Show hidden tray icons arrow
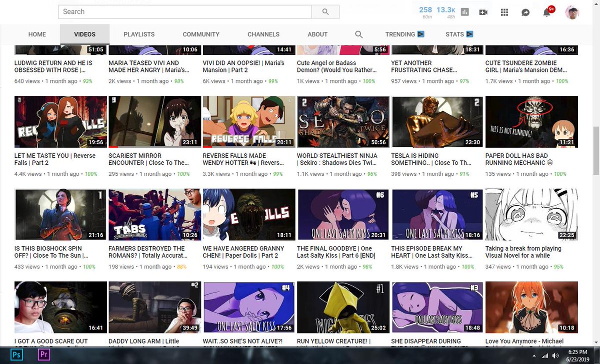The width and height of the screenshot is (600, 364). [534, 356]
